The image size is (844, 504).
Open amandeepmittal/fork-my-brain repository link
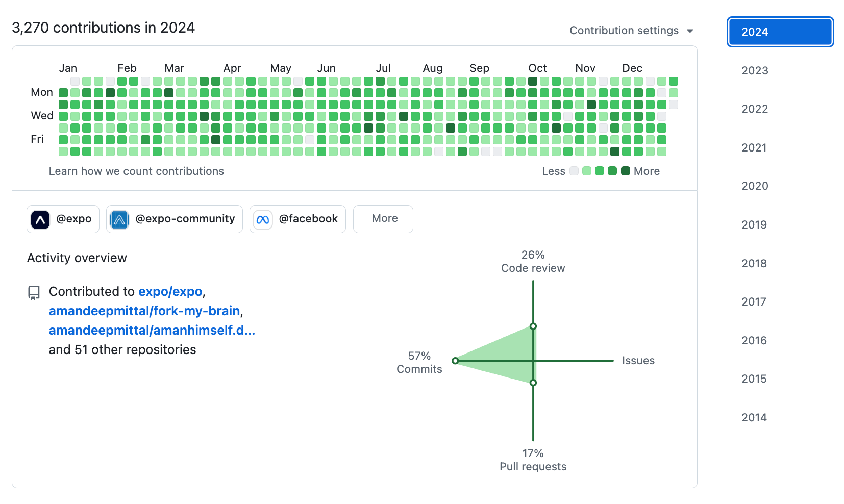coord(144,311)
